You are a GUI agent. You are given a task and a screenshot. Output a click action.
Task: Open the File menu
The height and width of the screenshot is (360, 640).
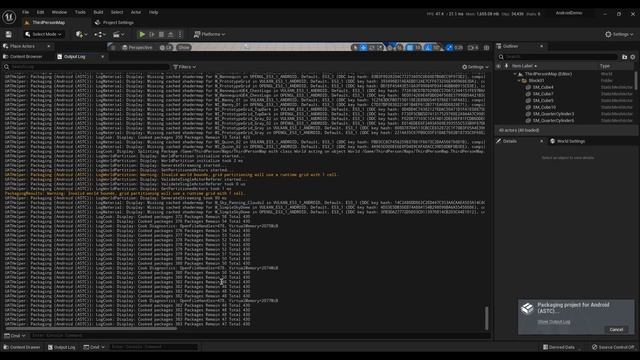tap(25, 12)
